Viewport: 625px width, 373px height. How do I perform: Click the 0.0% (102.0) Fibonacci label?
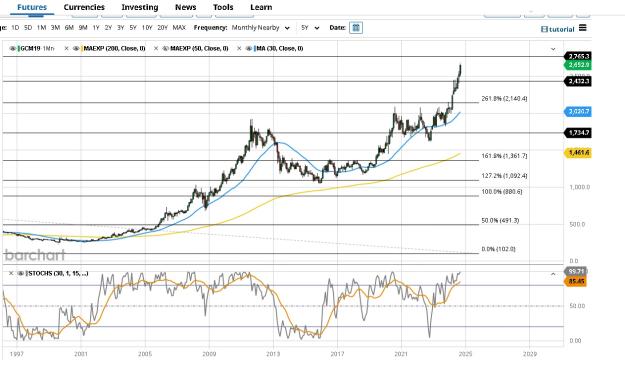(x=499, y=249)
